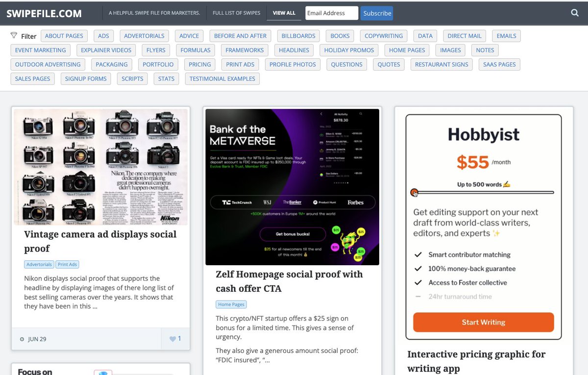This screenshot has width=588, height=375.
Task: Open Interactive pricing graphic post title
Action: 476,361
